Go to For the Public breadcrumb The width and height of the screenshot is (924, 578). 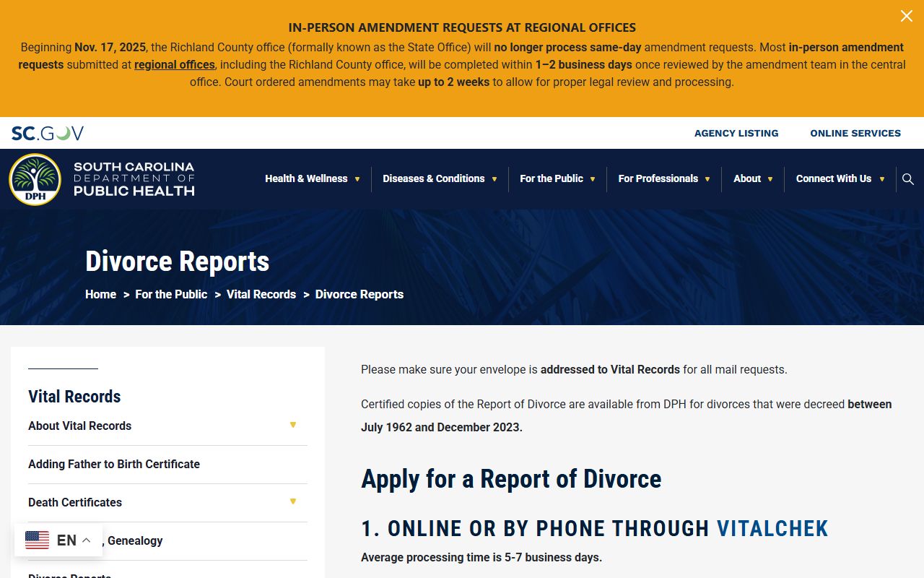[x=171, y=294]
